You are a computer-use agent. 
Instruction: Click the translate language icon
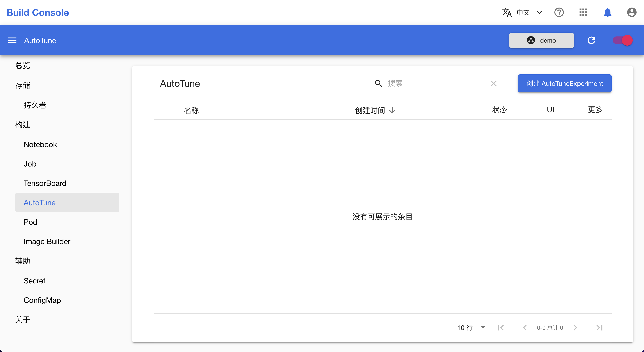pos(507,12)
